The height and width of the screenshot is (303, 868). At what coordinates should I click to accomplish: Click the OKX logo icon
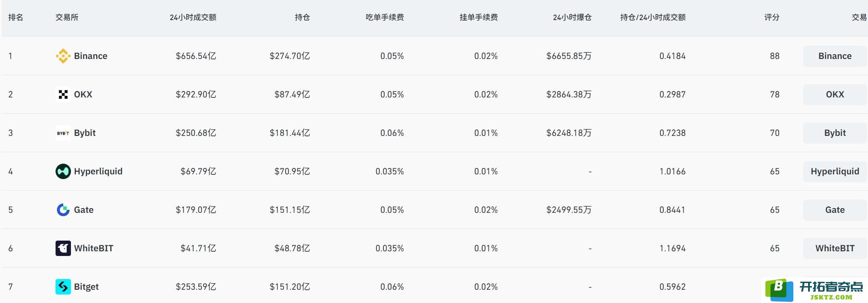click(63, 94)
